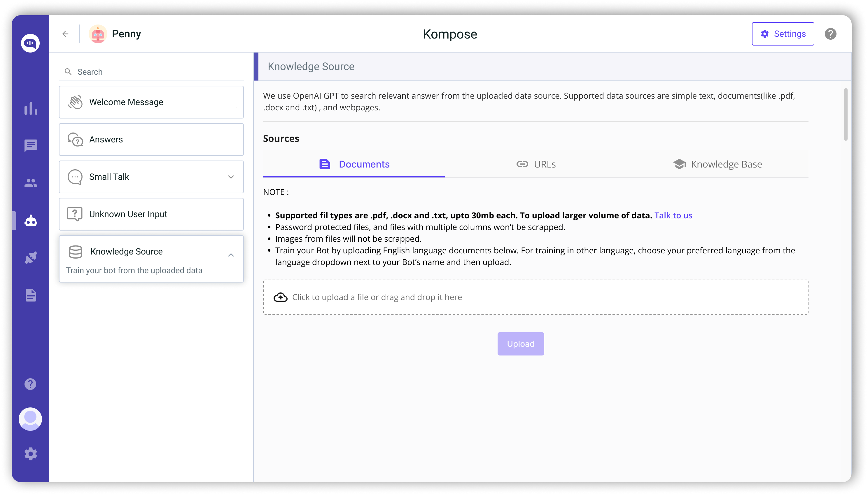Open the integrations plug icon
868x495 pixels.
coord(30,257)
